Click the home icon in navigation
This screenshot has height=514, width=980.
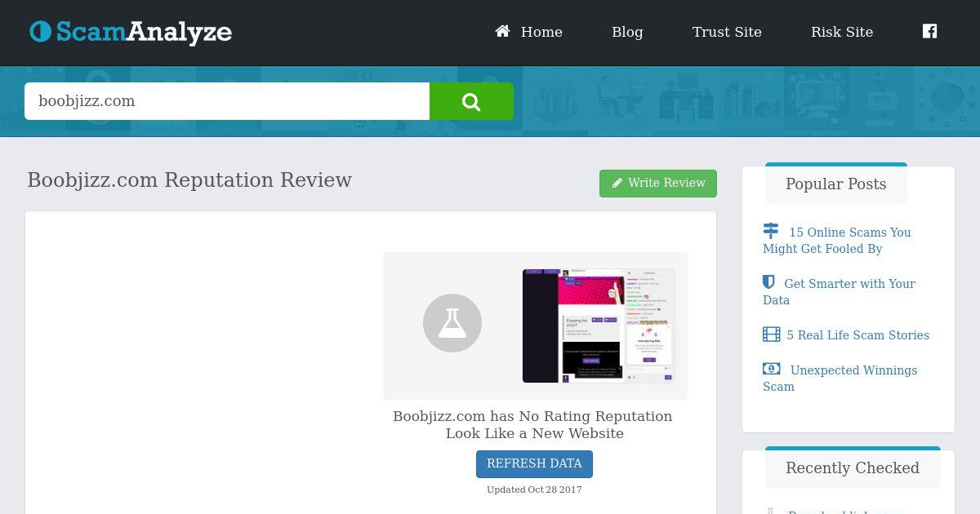tap(502, 31)
